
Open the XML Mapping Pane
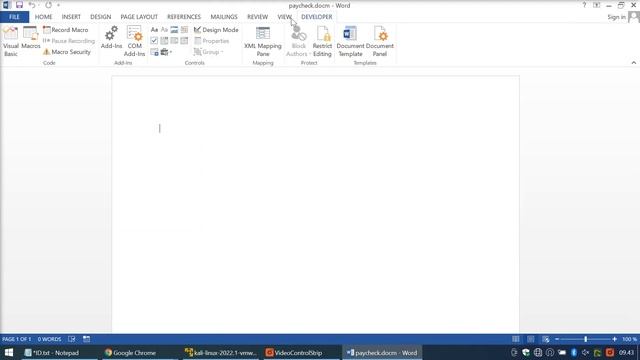(x=263, y=41)
